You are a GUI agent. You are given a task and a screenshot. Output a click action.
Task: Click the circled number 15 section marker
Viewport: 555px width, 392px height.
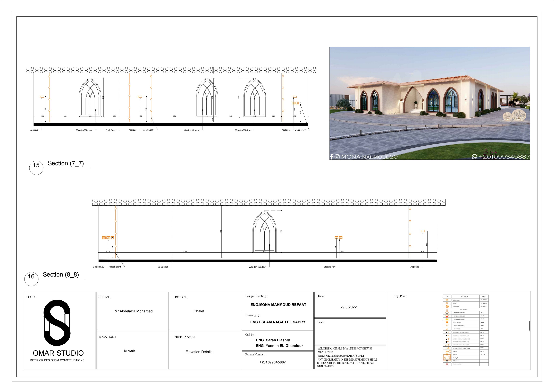coord(36,165)
